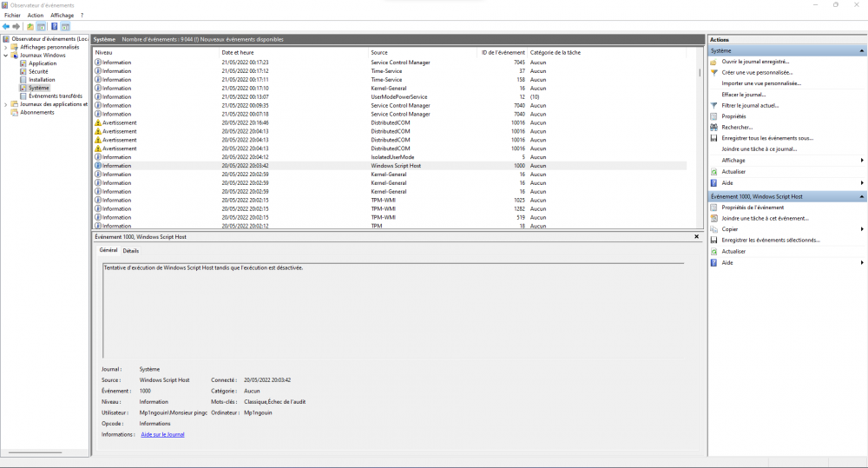868x468 pixels.
Task: Open help from the blue question-mark toolbar icon
Action: 54,27
